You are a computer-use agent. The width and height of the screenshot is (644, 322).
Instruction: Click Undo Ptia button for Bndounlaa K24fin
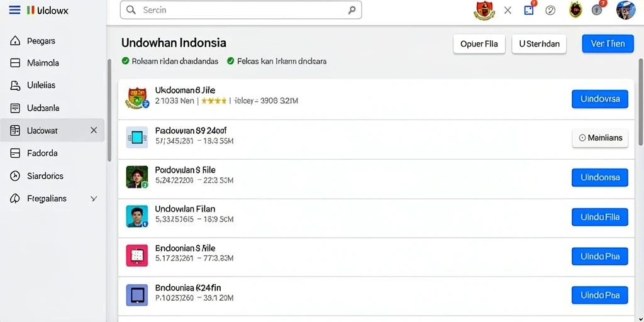[599, 296]
